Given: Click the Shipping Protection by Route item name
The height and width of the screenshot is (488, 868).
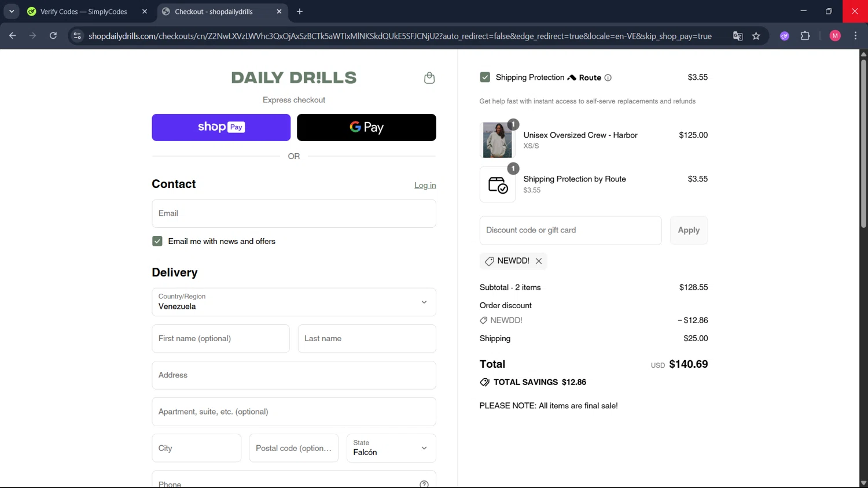Looking at the screenshot, I should [575, 179].
